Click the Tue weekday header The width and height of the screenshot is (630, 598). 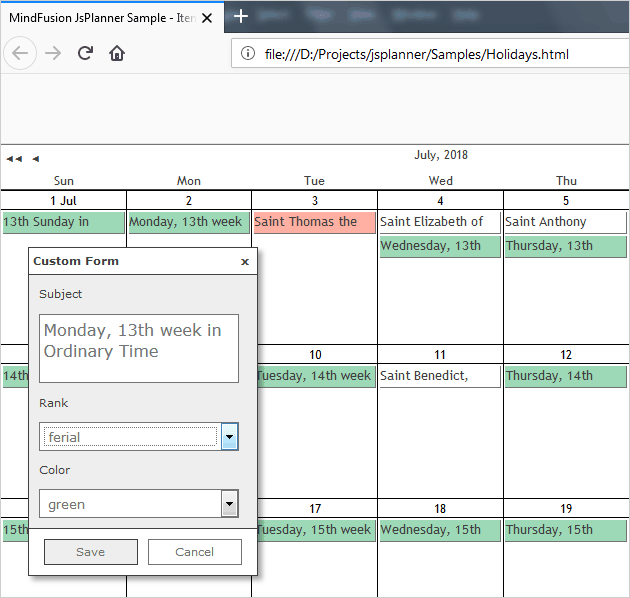tap(314, 181)
